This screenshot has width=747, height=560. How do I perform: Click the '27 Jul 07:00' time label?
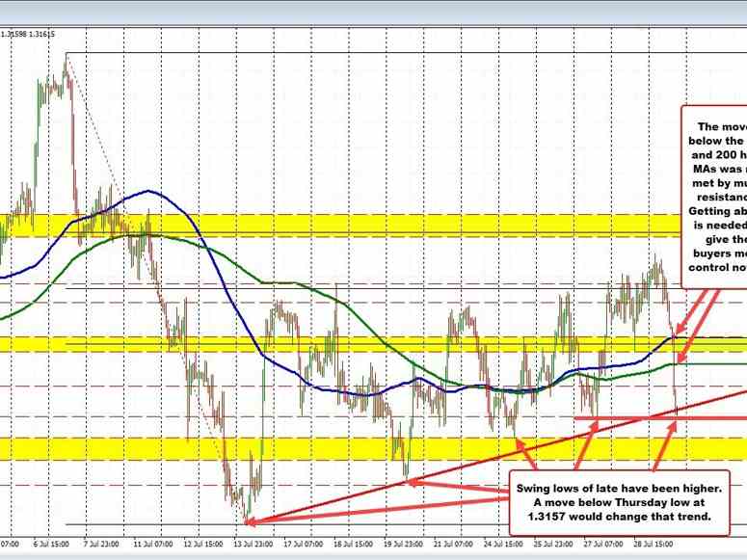coord(603,544)
